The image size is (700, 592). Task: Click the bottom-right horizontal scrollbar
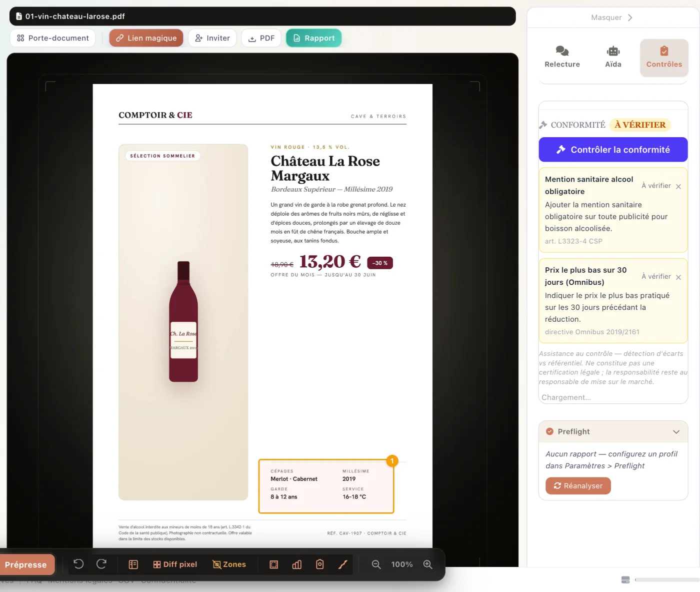[x=667, y=580]
